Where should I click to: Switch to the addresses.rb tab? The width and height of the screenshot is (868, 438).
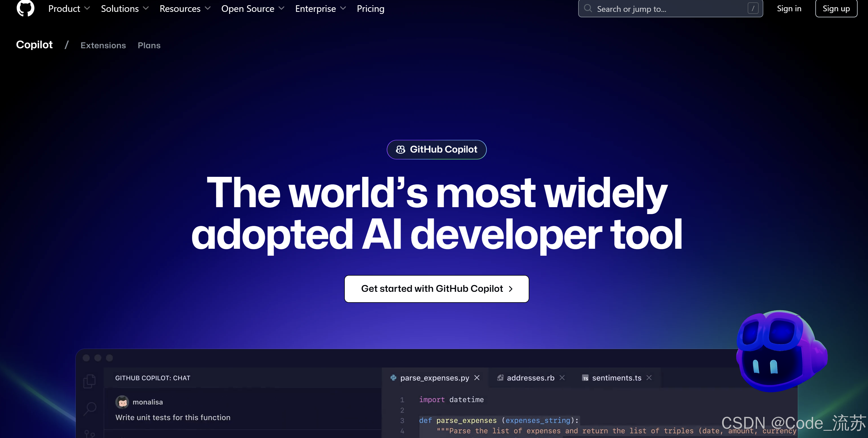[x=530, y=378]
